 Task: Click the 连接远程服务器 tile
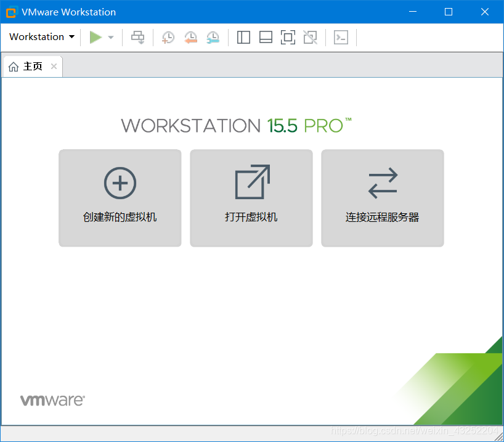pyautogui.click(x=383, y=198)
